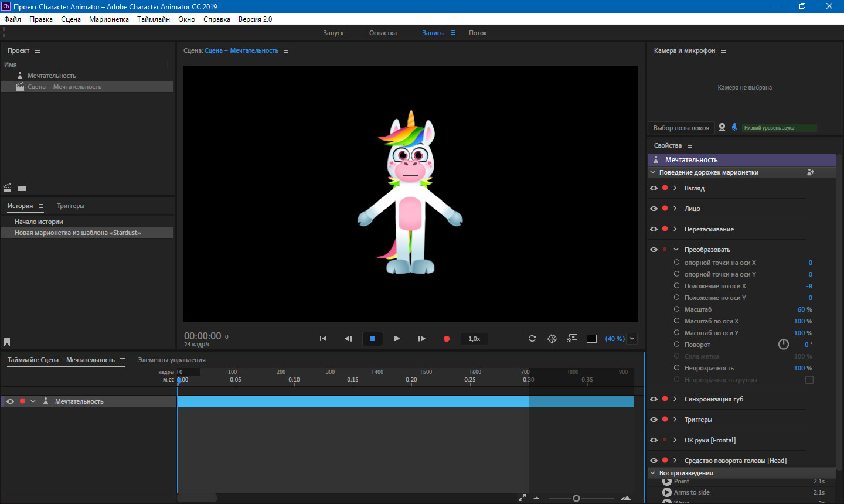Toggle the microphone input icon

click(734, 127)
